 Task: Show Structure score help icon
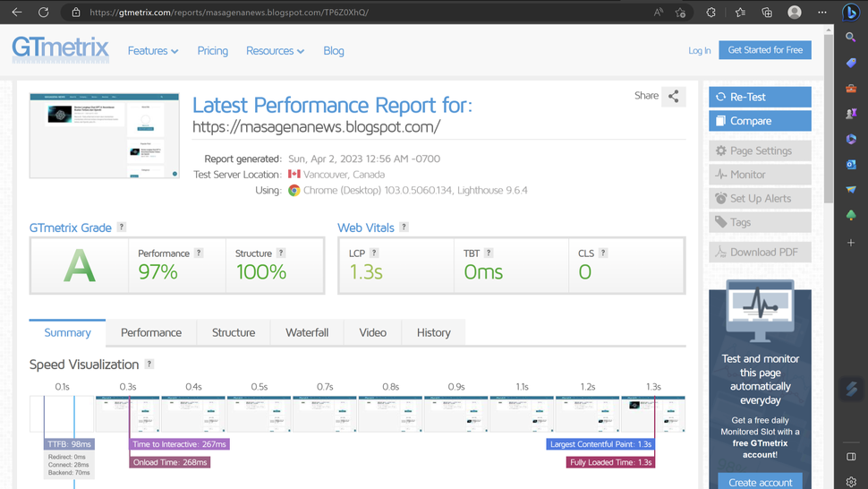click(x=281, y=253)
